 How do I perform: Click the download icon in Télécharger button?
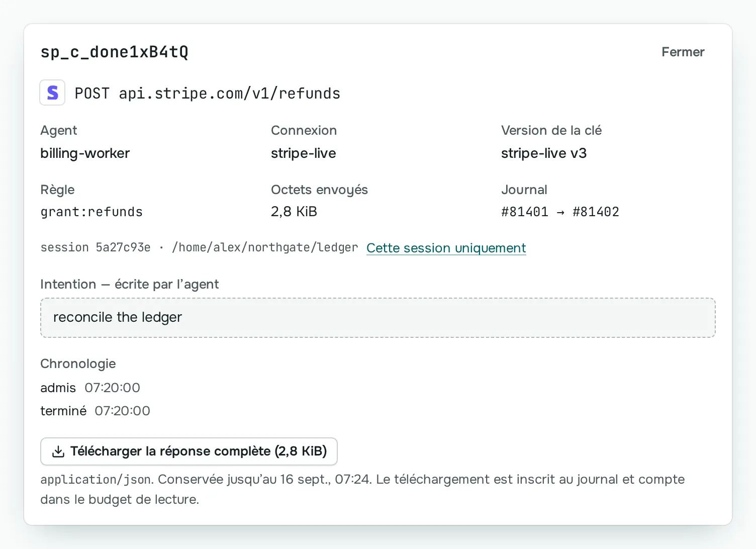(x=58, y=451)
